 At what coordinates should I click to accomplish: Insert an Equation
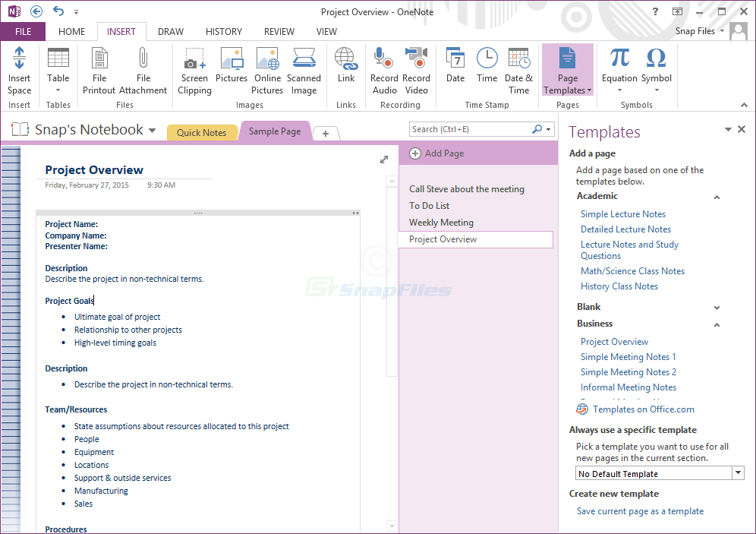pos(619,71)
